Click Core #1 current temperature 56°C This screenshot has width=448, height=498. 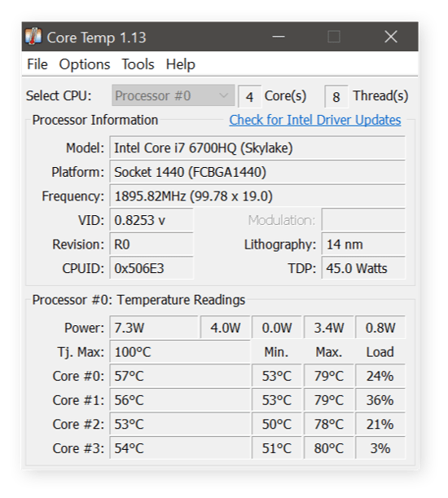(x=180, y=400)
